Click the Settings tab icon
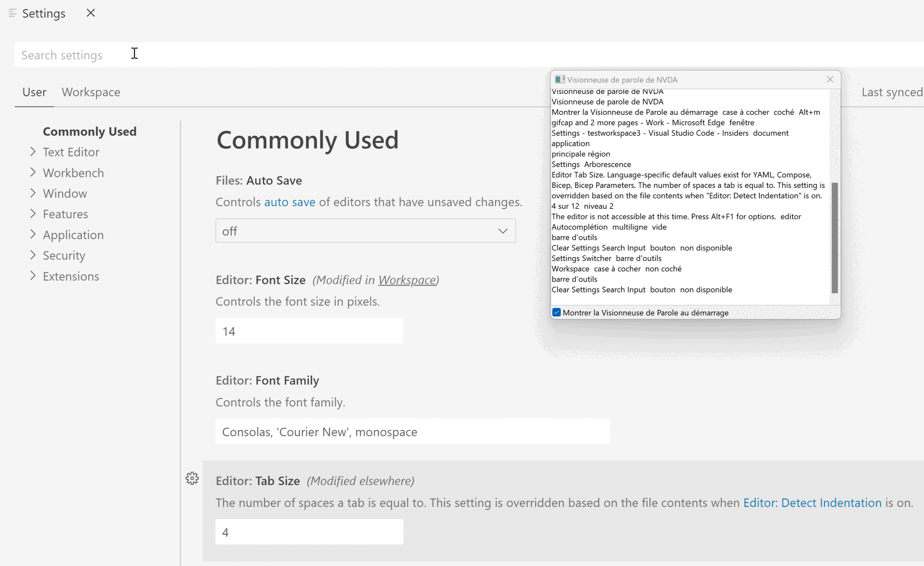924x566 pixels. (12, 13)
